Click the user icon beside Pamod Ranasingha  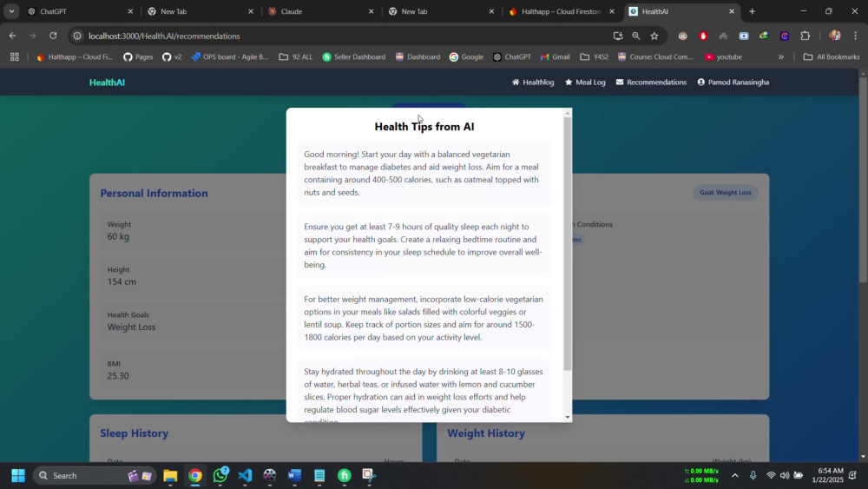click(x=700, y=82)
